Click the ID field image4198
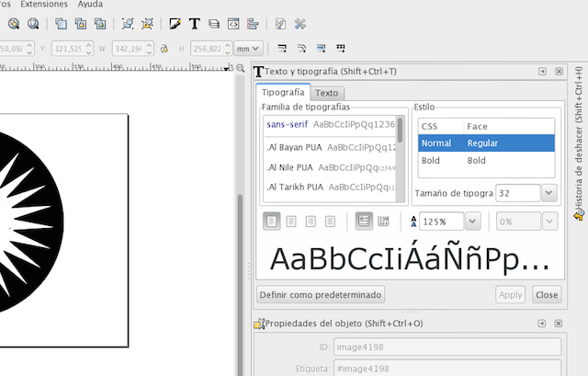The width and height of the screenshot is (588, 376). click(447, 347)
